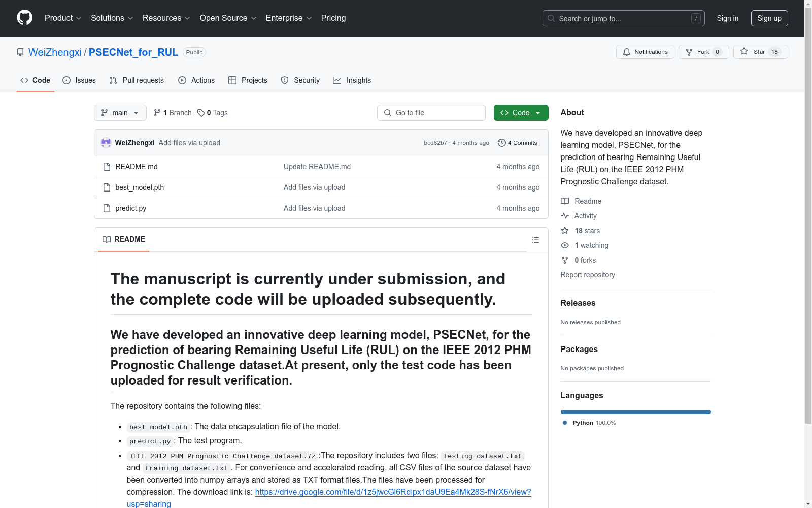Click the Go to file field
This screenshot has width=812, height=508.
(x=431, y=113)
